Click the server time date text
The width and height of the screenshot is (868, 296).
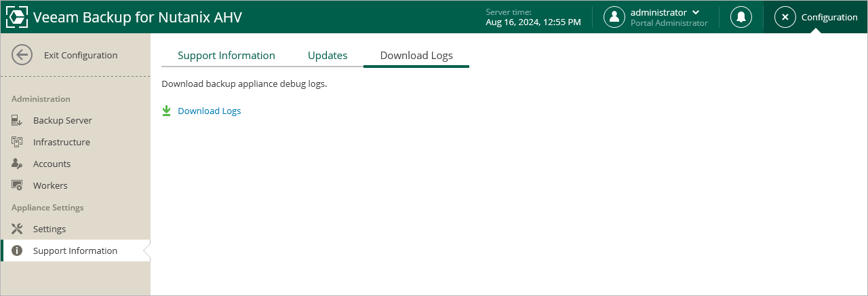pos(533,22)
